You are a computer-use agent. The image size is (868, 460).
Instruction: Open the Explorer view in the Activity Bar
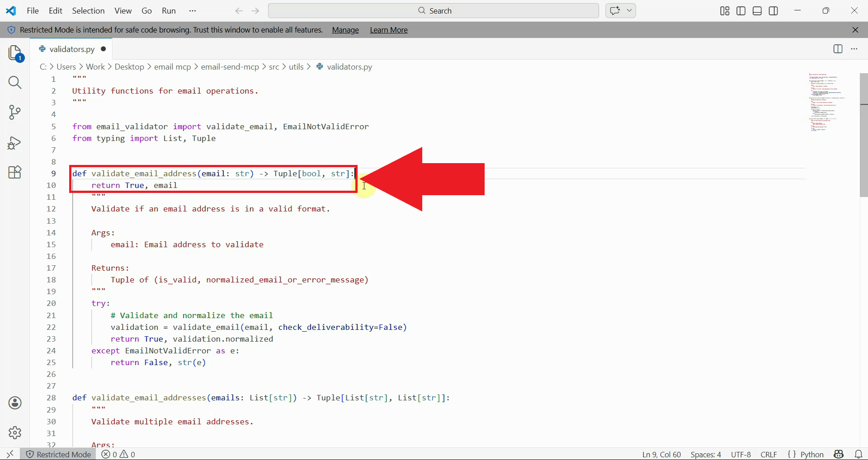pos(15,53)
